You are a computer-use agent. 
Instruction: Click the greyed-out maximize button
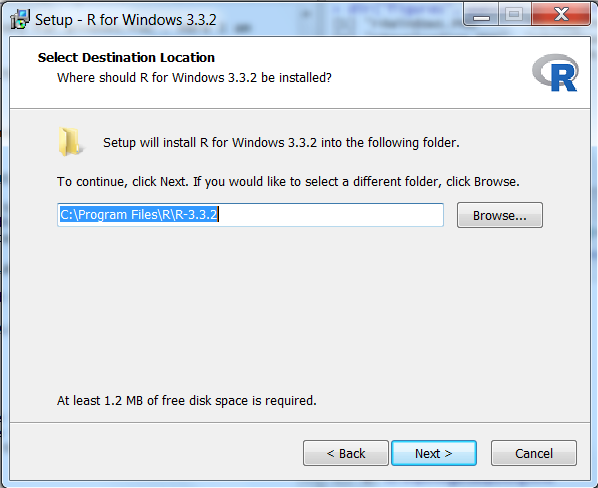[514, 14]
